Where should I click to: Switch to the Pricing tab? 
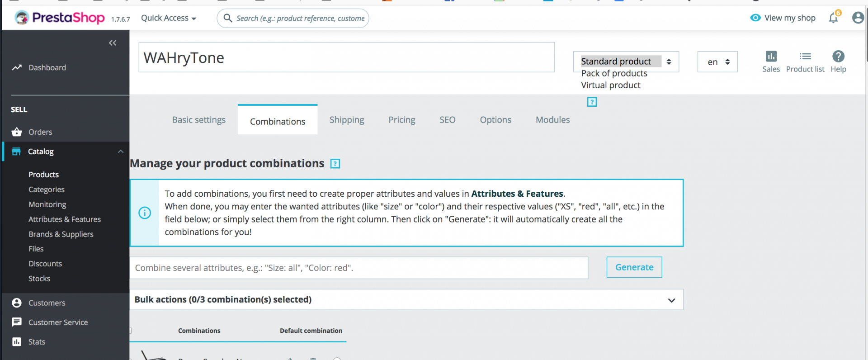[x=401, y=120]
